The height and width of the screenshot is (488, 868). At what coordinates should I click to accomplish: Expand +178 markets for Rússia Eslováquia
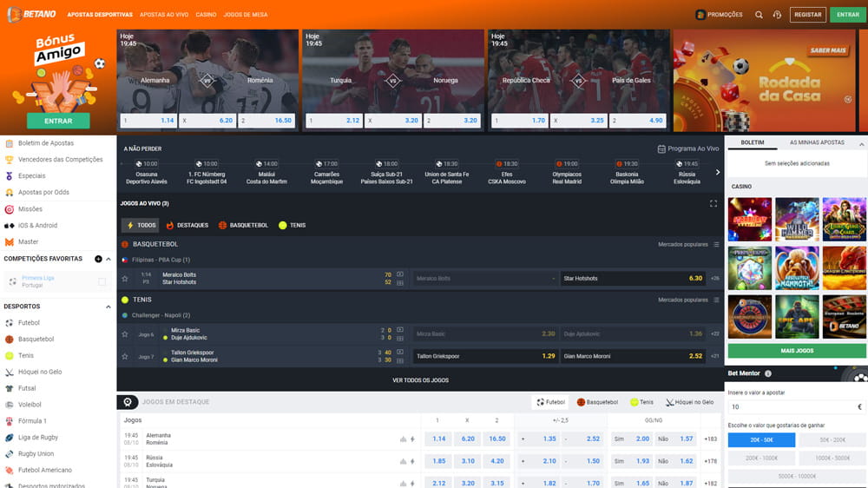click(x=710, y=461)
